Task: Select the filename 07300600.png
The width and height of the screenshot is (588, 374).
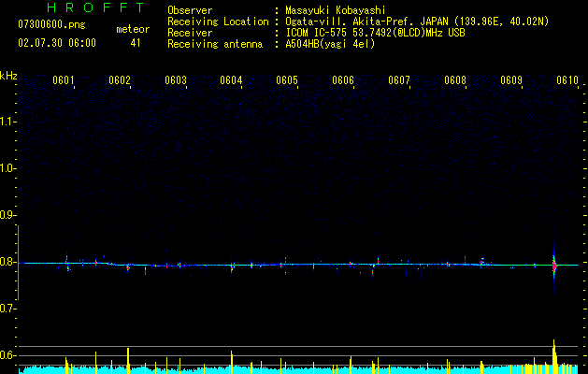Action: 51,25
